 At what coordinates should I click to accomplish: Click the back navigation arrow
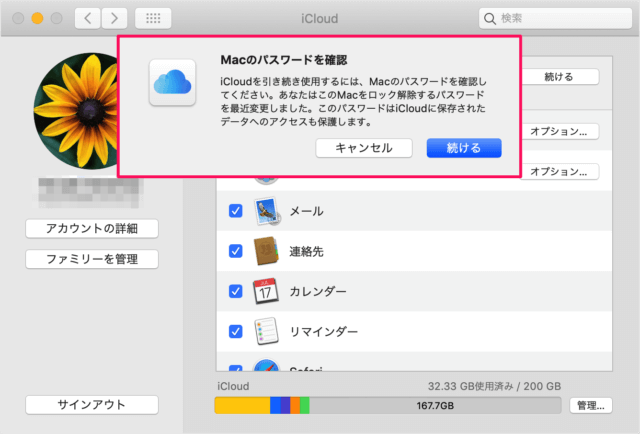(x=87, y=18)
